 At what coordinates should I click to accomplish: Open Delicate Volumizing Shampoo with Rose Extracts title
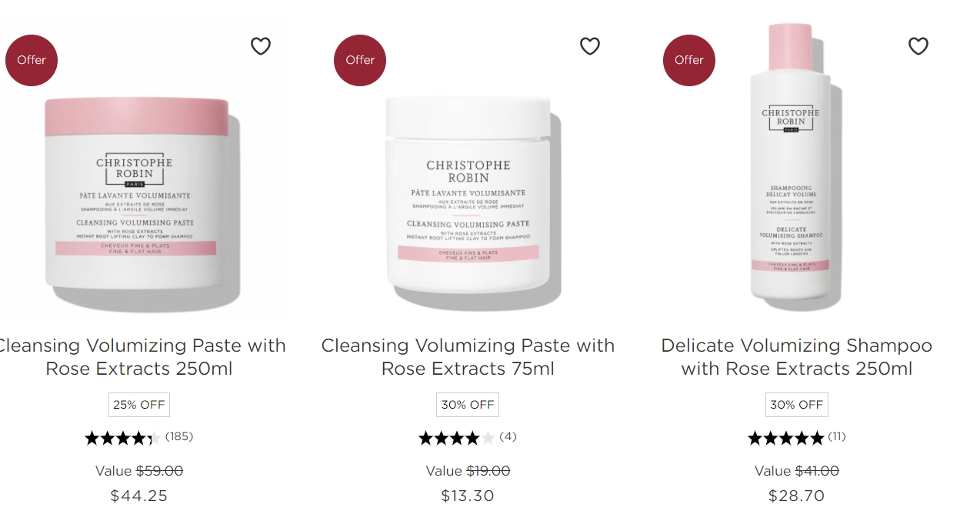coord(797,357)
